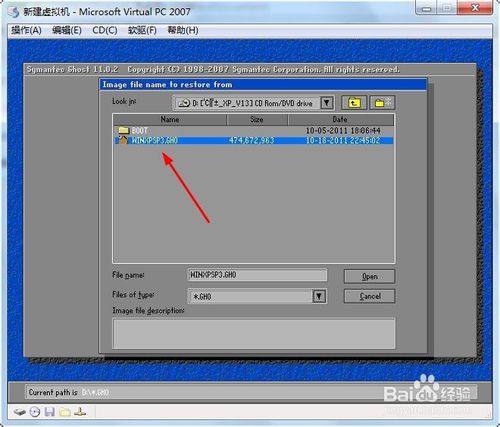
Task: Click the Virtual PC title bar icon
Action: click(x=14, y=12)
